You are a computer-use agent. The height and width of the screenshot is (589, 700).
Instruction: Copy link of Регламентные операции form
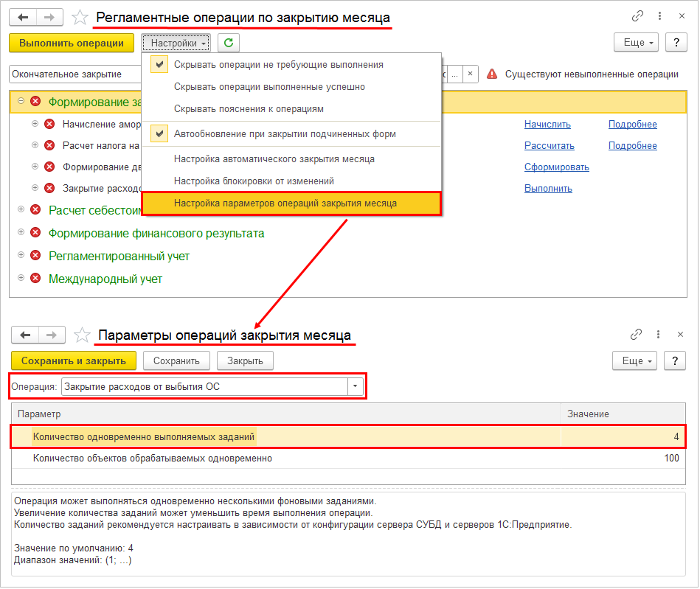pyautogui.click(x=637, y=16)
